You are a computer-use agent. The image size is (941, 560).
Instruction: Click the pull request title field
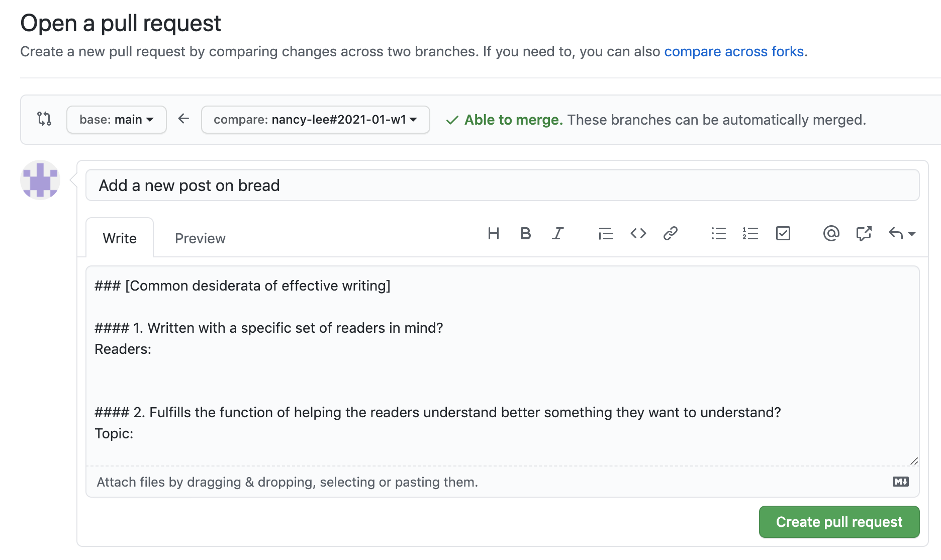click(x=503, y=185)
